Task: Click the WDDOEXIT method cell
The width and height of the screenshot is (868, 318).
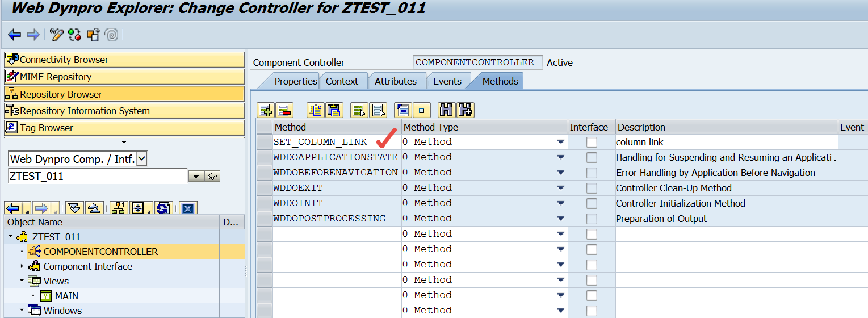Action: 337,188
